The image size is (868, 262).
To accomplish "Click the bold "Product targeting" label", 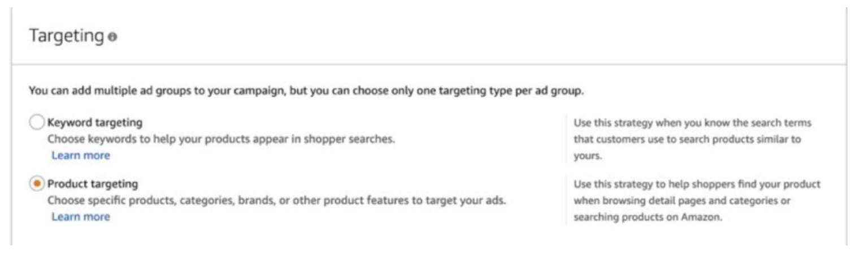I will click(x=93, y=184).
